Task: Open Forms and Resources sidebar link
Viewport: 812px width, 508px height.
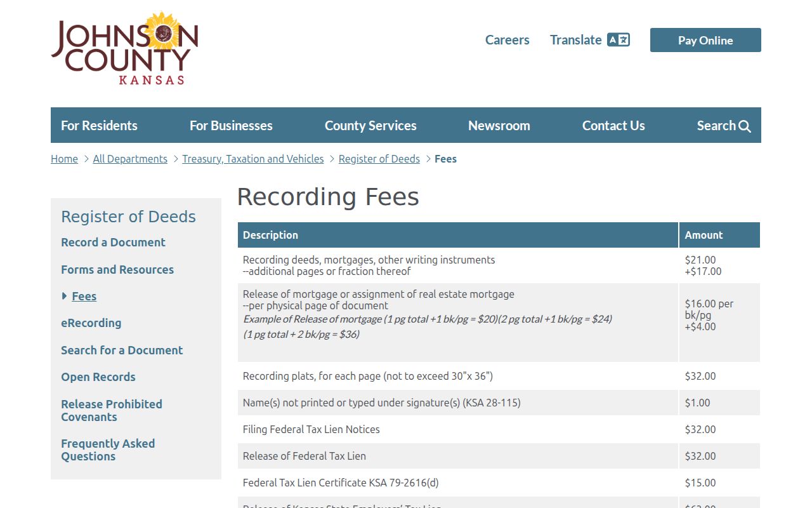Action: click(x=117, y=269)
